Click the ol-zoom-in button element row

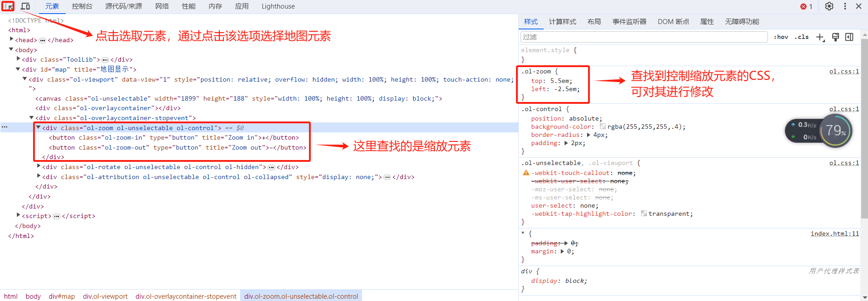[174, 137]
